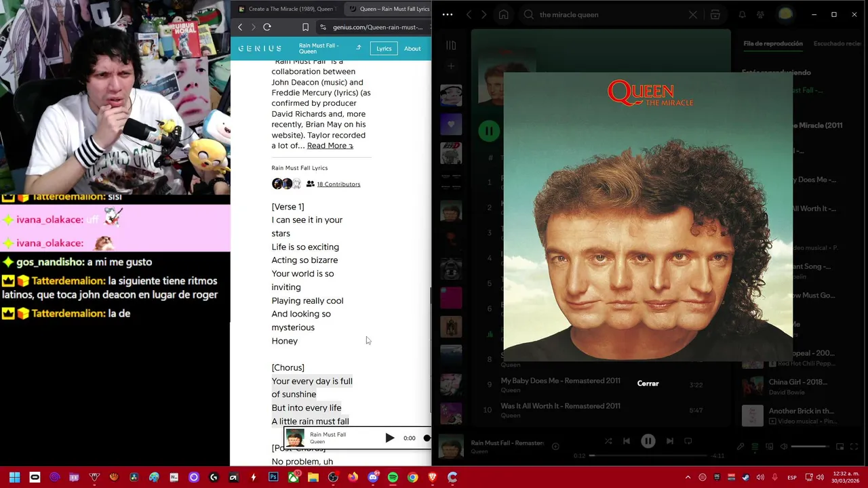The height and width of the screenshot is (488, 868).
Task: Toggle shuffle in Spotify player
Action: pyautogui.click(x=608, y=441)
